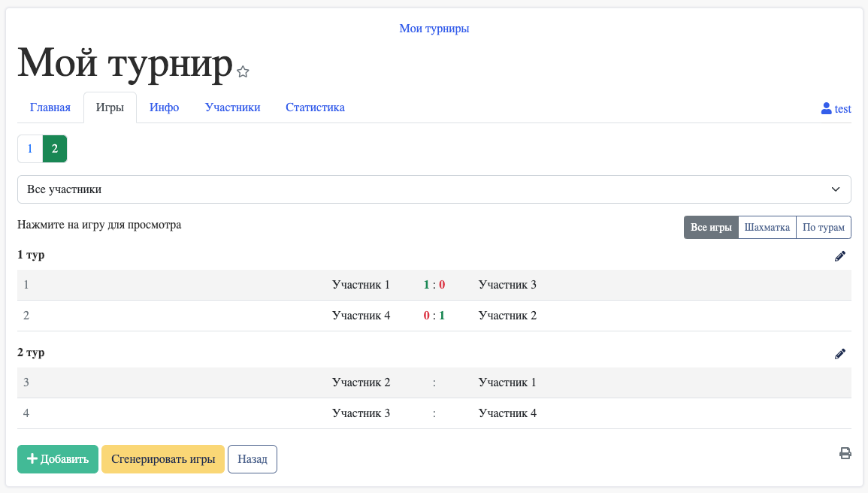Go to the Участники tab

232,107
